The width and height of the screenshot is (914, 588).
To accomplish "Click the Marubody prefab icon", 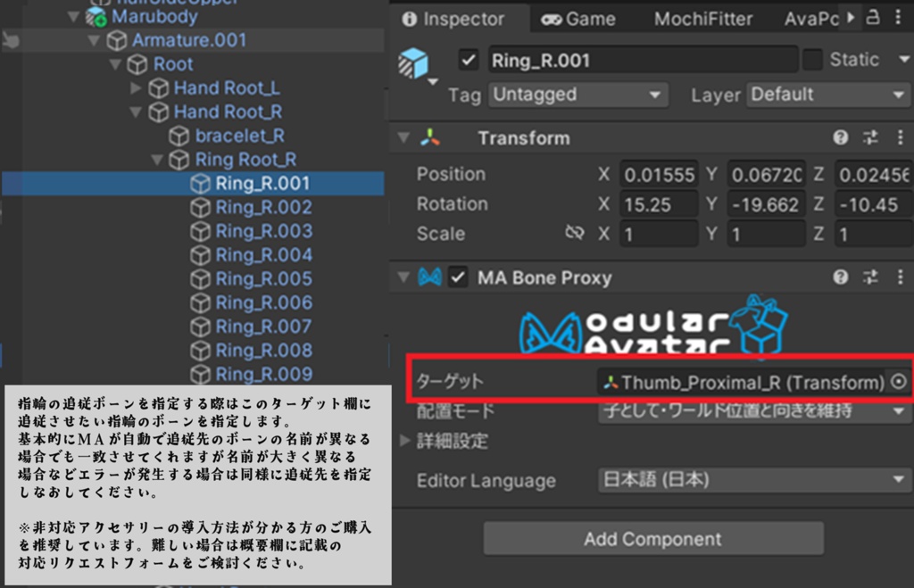I will click(x=96, y=17).
